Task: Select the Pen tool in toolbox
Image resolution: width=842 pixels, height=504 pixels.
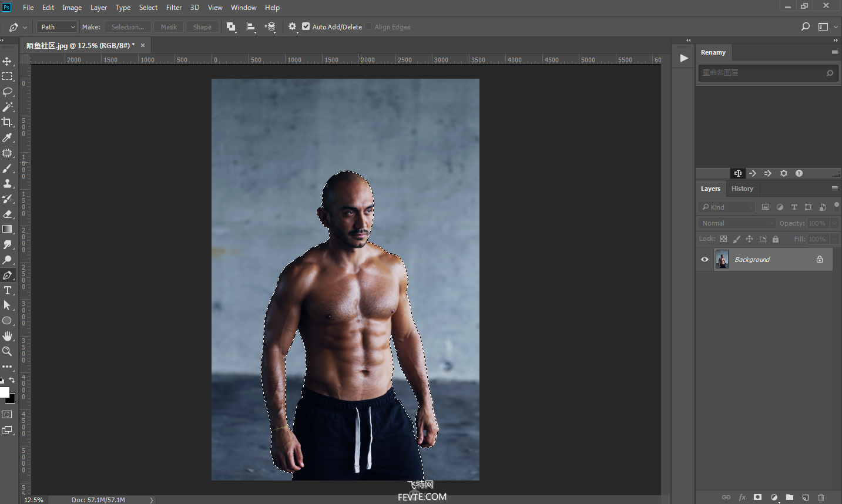Action: click(x=7, y=275)
